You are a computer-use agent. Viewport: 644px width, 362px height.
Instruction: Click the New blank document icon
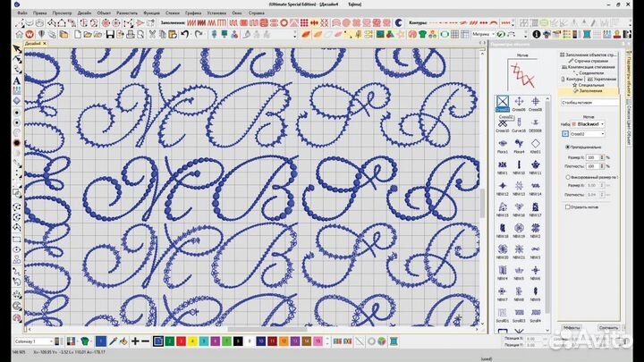78,35
